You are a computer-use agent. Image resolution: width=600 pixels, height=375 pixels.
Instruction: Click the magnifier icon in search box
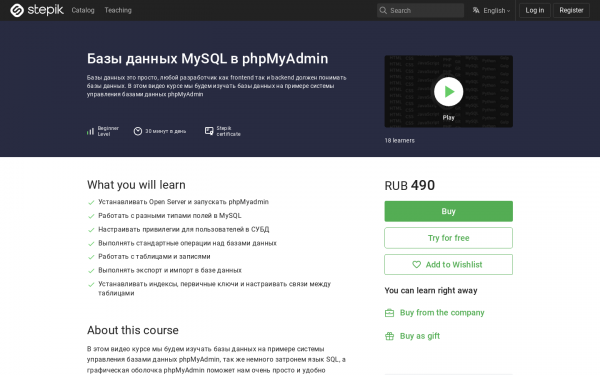383,10
